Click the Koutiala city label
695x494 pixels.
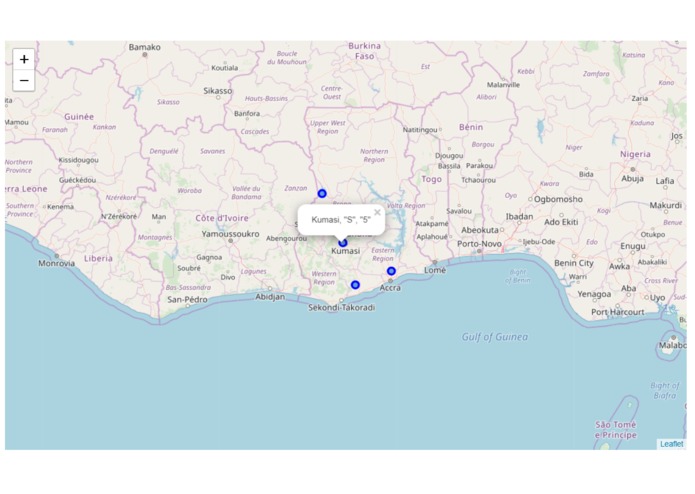tap(225, 68)
